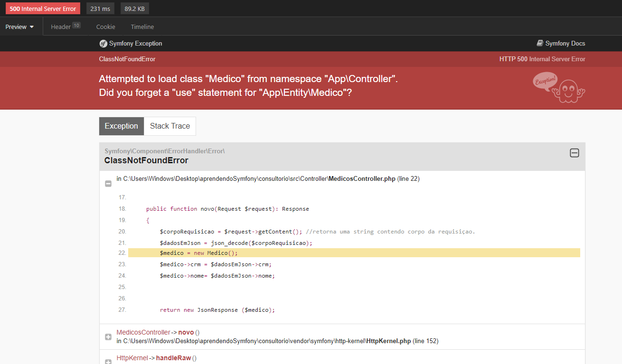622x364 pixels.
Task: Click the Exception ghost illustration
Action: pyautogui.click(x=559, y=87)
